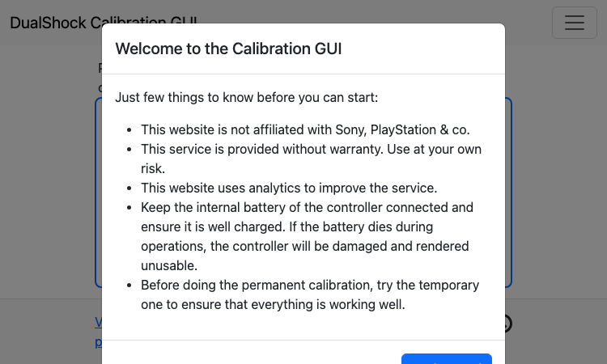607x364 pixels.
Task: Click the partially hidden circular icon in footer
Action: coord(508,324)
